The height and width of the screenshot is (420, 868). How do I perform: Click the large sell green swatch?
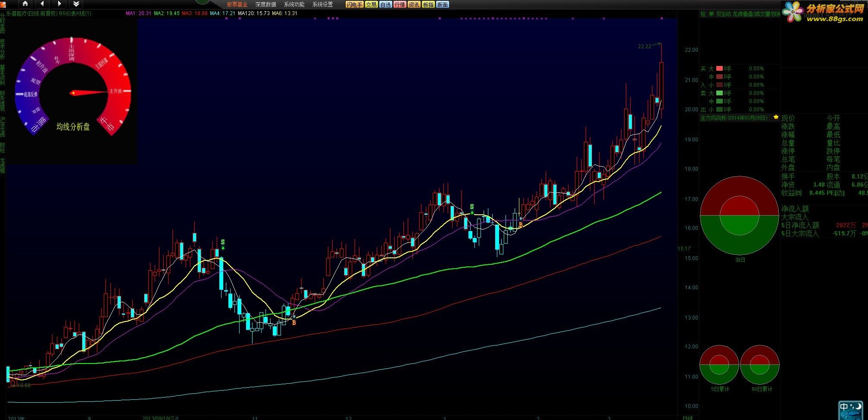pyautogui.click(x=719, y=93)
